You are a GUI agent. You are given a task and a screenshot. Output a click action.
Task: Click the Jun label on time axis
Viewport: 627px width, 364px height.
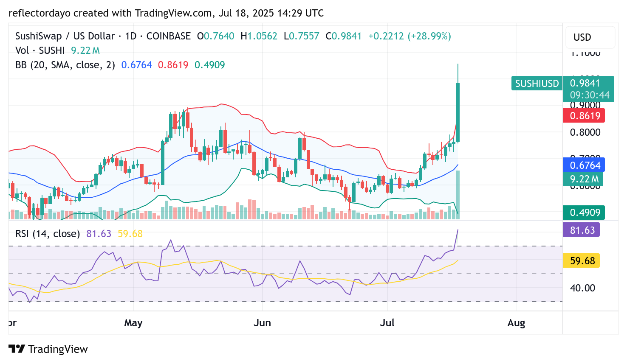(262, 323)
